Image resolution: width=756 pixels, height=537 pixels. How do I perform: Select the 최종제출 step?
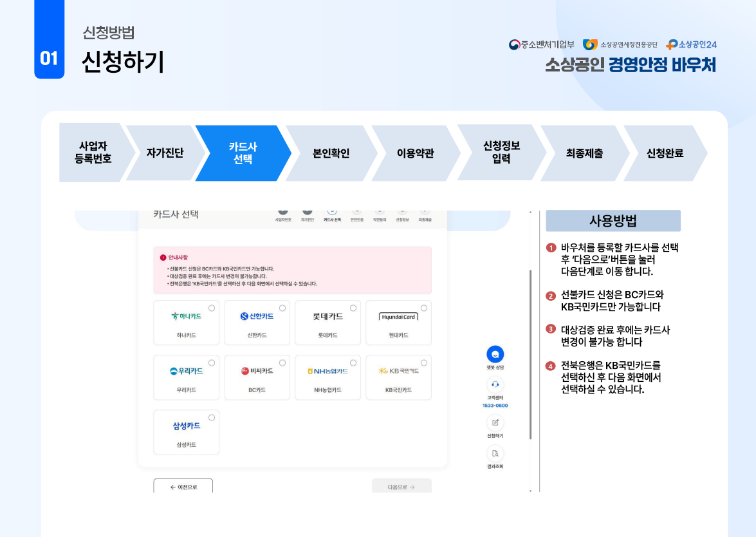coord(585,153)
